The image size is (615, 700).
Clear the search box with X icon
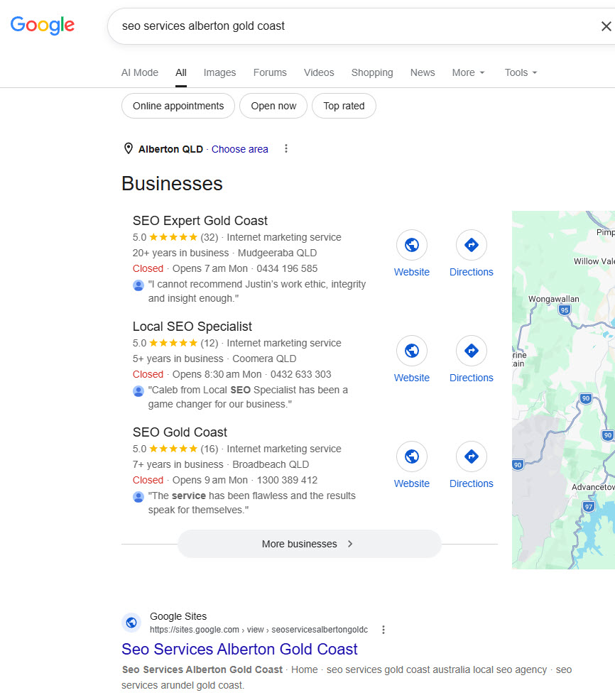pos(606,26)
